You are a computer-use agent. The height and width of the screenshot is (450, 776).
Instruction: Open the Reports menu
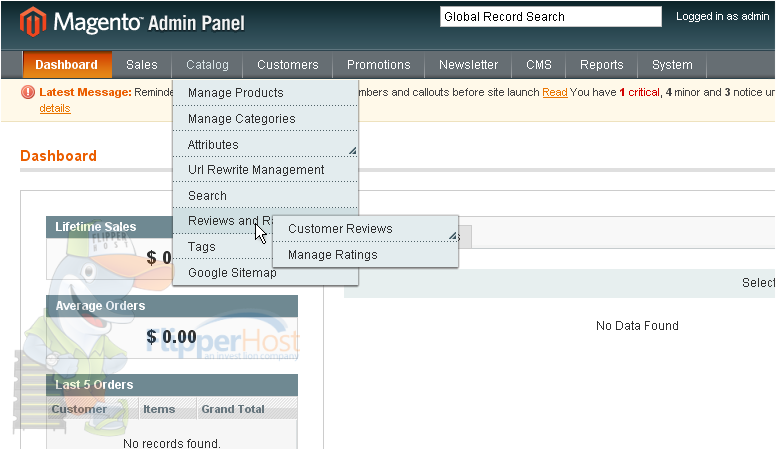coord(601,65)
